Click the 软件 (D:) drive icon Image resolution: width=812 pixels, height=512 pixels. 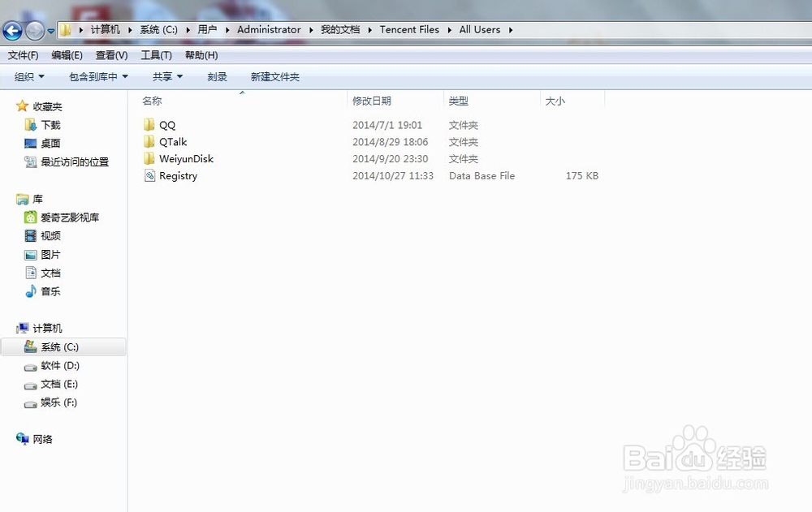pyautogui.click(x=31, y=367)
